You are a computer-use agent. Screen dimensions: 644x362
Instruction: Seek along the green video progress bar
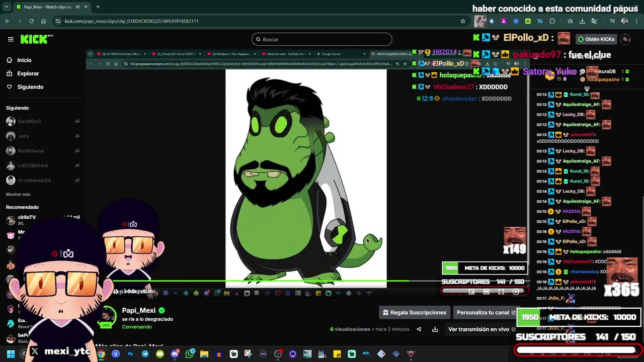307,281
